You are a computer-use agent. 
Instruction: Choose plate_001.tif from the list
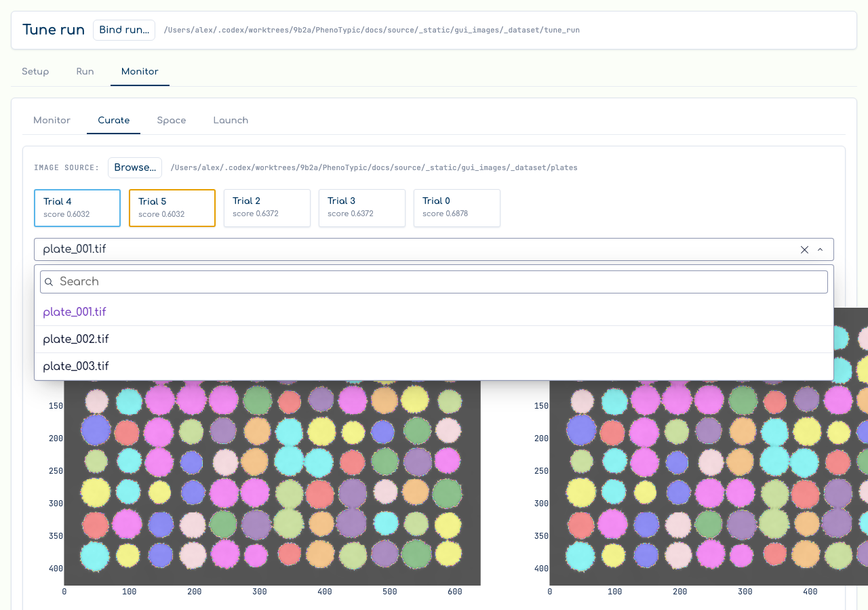pyautogui.click(x=434, y=312)
